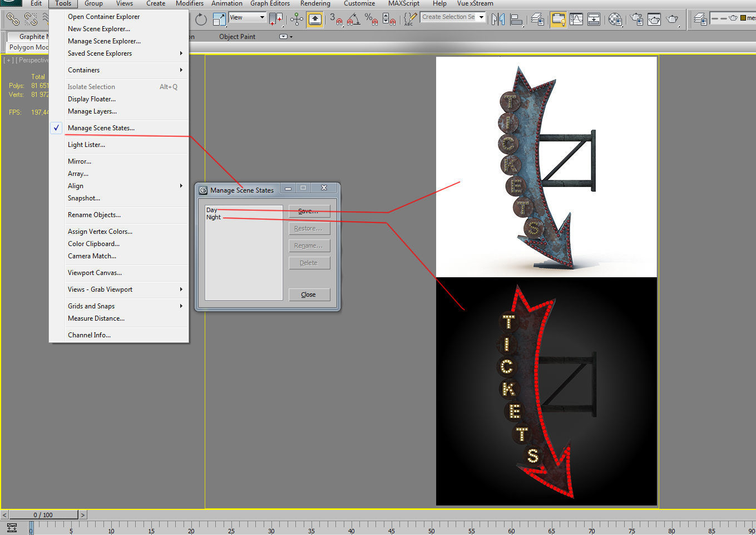The height and width of the screenshot is (535, 756).
Task: Toggle Percent Snap icon
Action: coord(372,19)
